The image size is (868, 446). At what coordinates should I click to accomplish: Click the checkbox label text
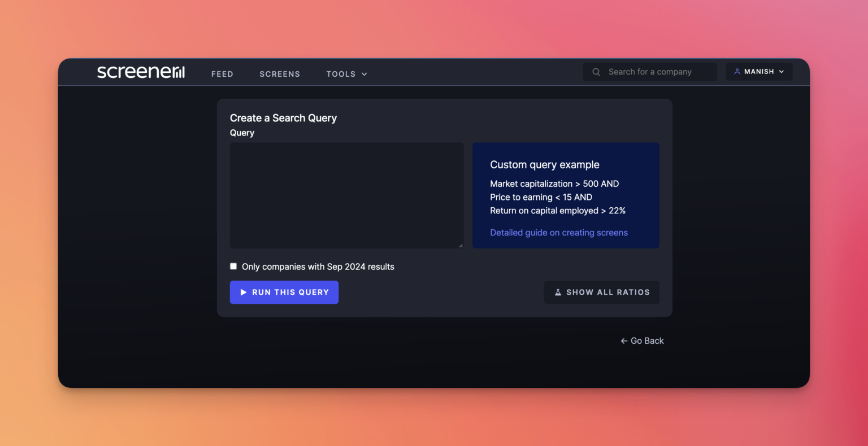(318, 266)
